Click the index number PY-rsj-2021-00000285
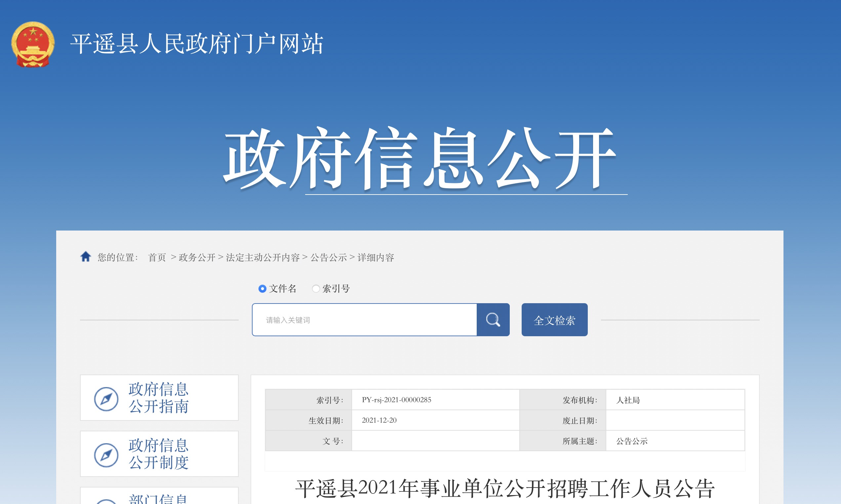This screenshot has width=841, height=504. [x=396, y=400]
